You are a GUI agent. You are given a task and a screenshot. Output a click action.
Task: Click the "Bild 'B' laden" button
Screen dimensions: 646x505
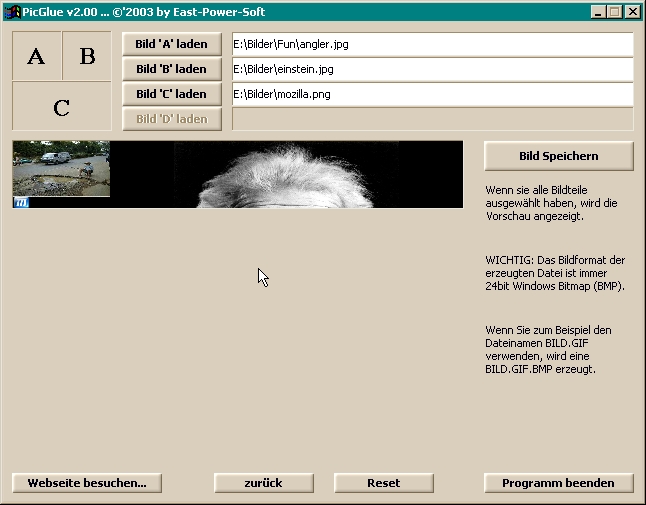[x=172, y=69]
